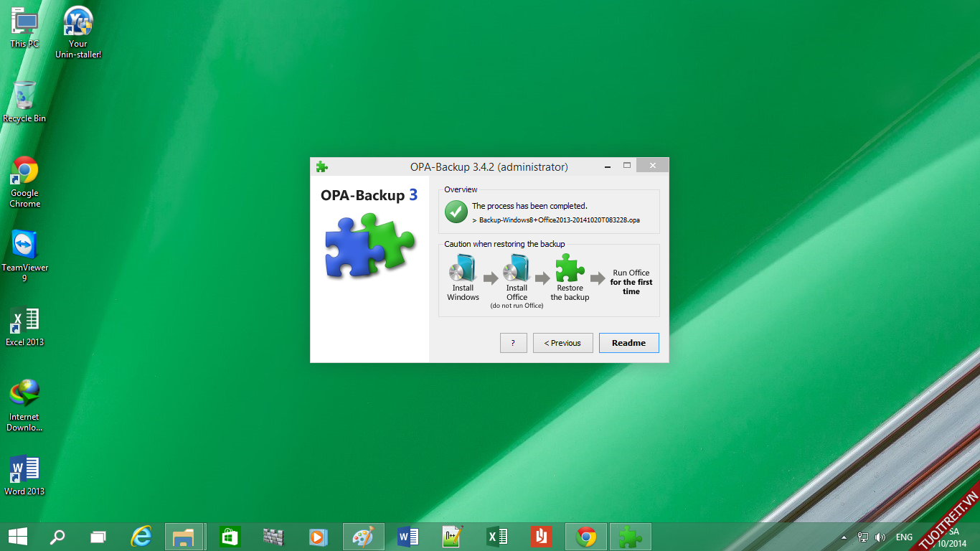980x551 pixels.
Task: Open Excel 2013 desktop shortcut
Action: [24, 321]
